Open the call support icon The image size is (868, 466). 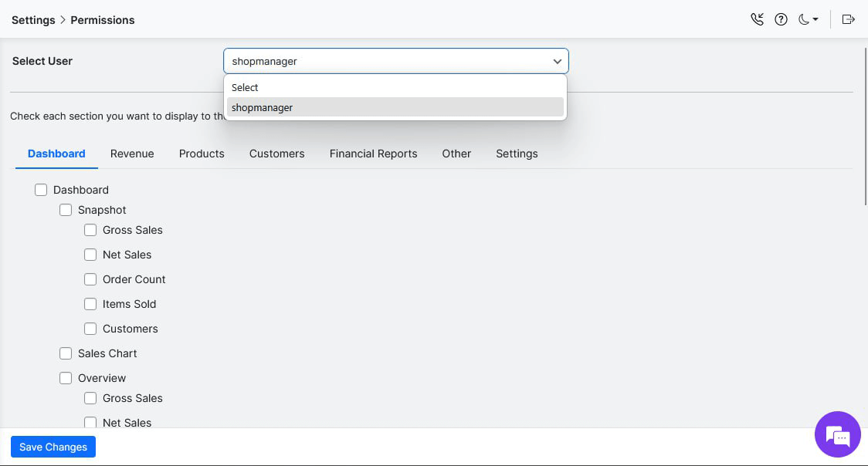point(758,19)
